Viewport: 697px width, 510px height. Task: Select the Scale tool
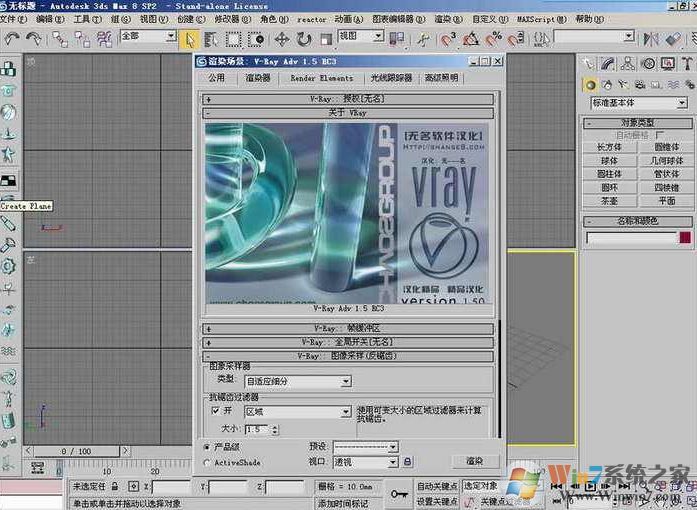tap(326, 40)
